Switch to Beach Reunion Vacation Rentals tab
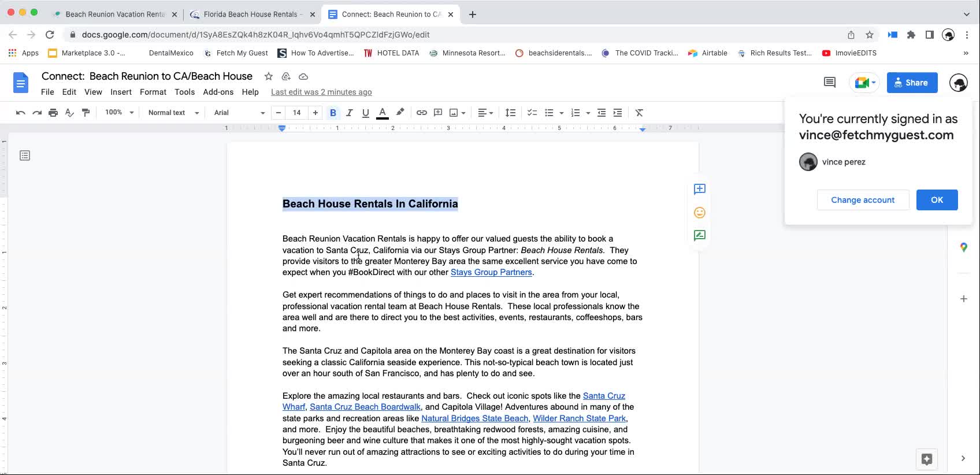Screen dimensions: 980x475 pyautogui.click(x=115, y=14)
